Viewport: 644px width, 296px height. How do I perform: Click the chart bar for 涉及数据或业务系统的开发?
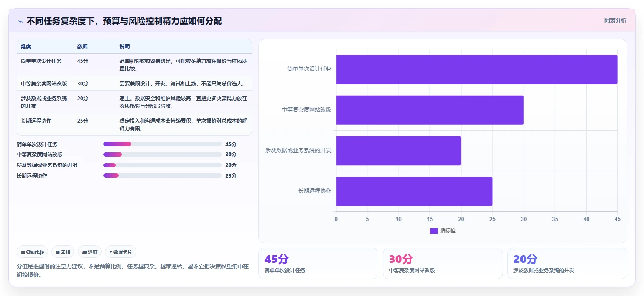point(398,151)
